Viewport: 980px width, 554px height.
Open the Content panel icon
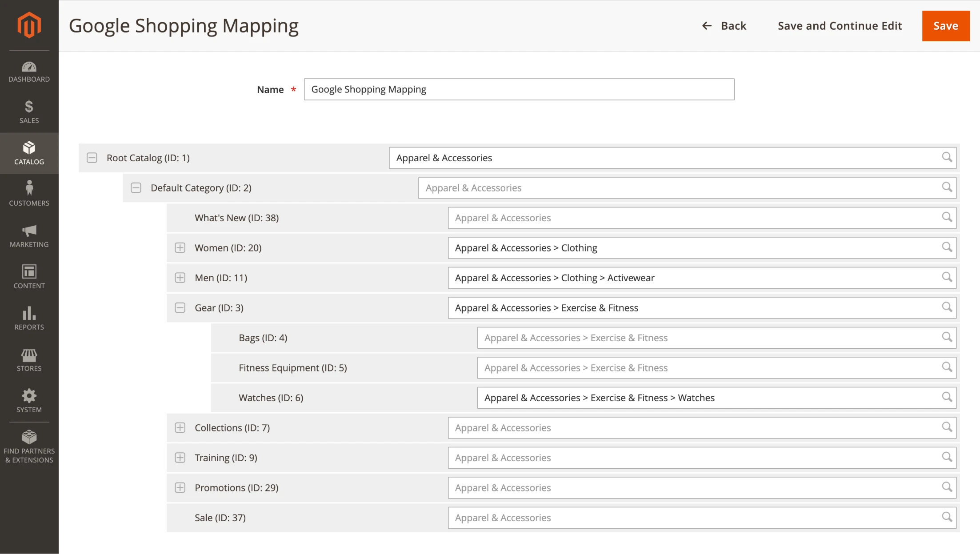[x=29, y=275]
